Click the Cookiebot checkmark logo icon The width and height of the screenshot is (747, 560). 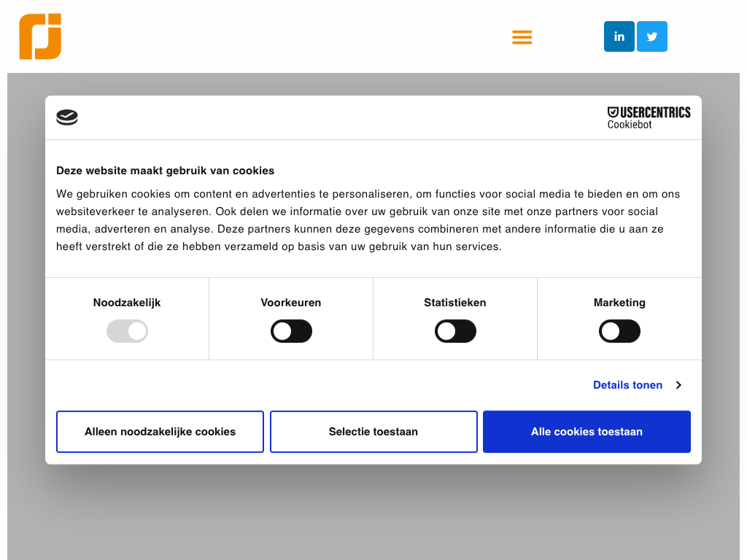point(67,117)
